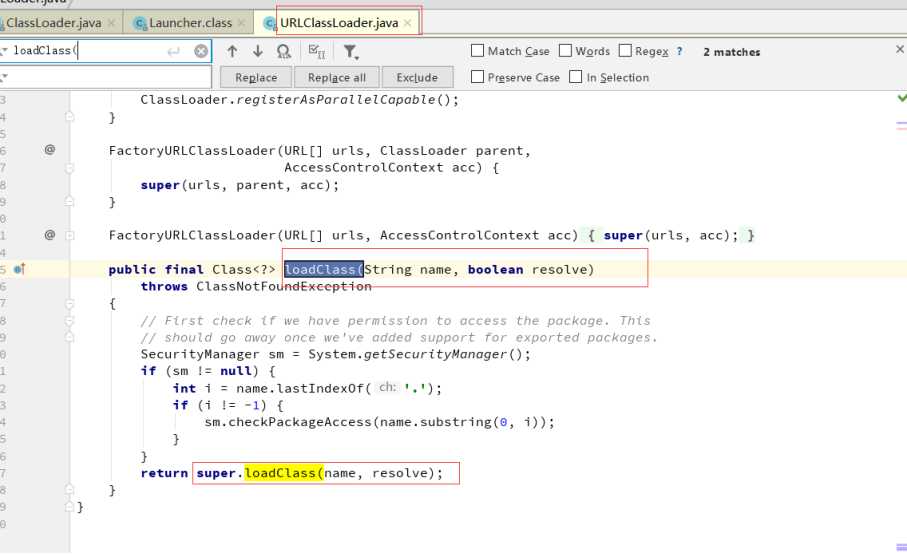
Task: Click the super(urls, parent, acc) statement
Action: pos(239,185)
